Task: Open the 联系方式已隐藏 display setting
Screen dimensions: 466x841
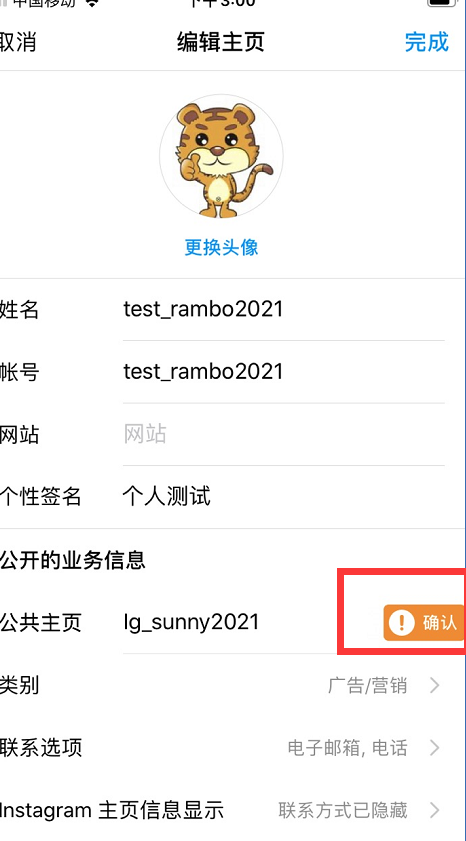Action: [343, 809]
